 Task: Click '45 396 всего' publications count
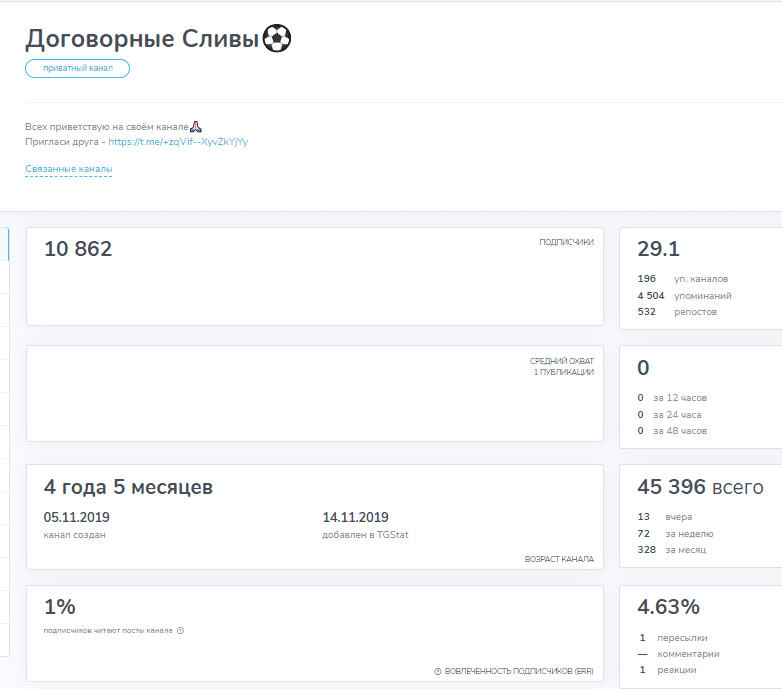pos(700,487)
